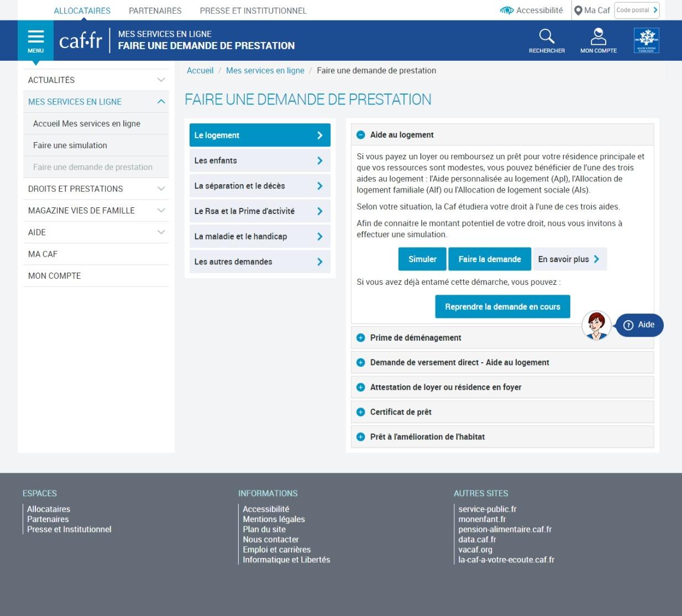Screen dimensions: 682x616
Task: Click the Simuler button
Action: (422, 259)
